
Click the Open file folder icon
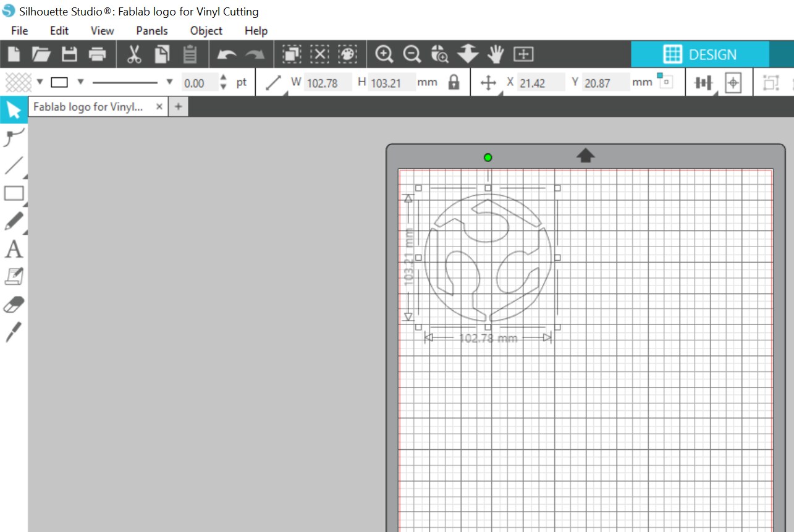pyautogui.click(x=41, y=54)
